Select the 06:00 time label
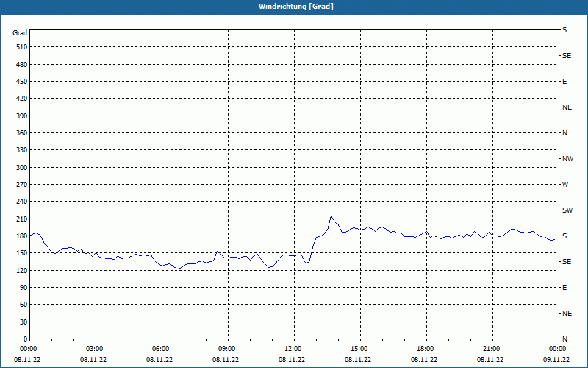Screen dimensions: 588x368 pos(162,349)
